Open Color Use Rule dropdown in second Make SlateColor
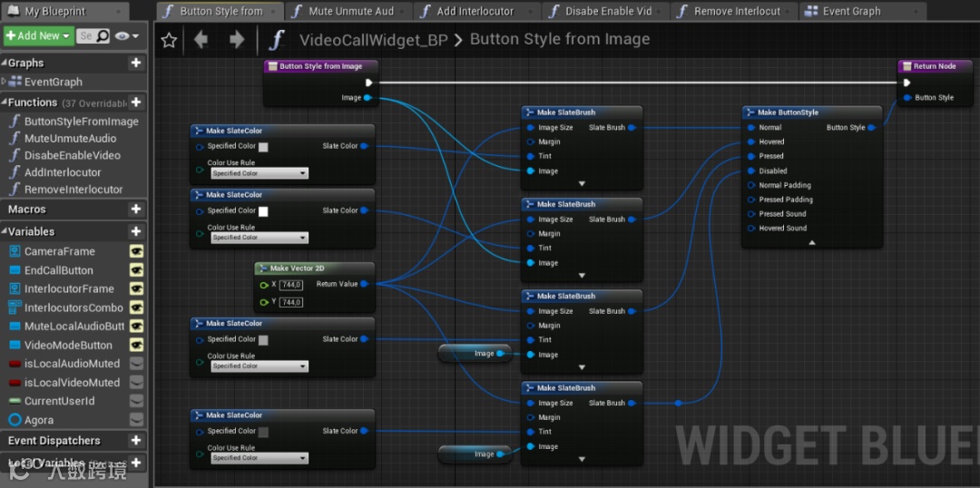 [260, 238]
